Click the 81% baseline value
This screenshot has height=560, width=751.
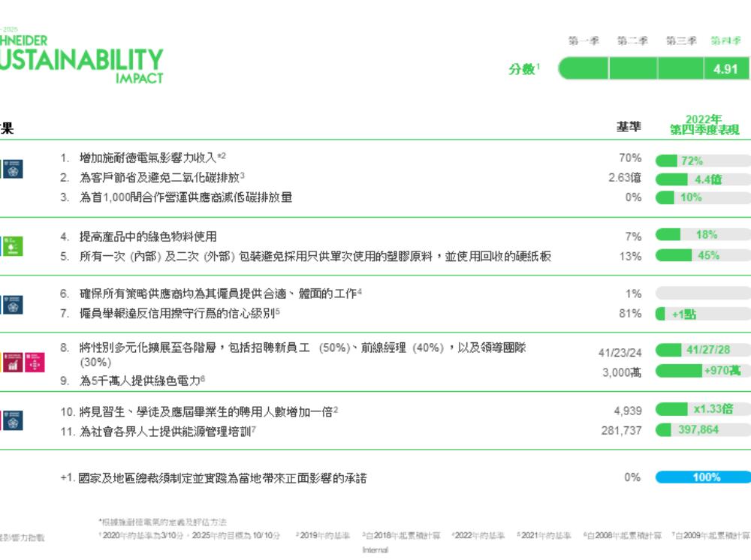pyautogui.click(x=630, y=314)
